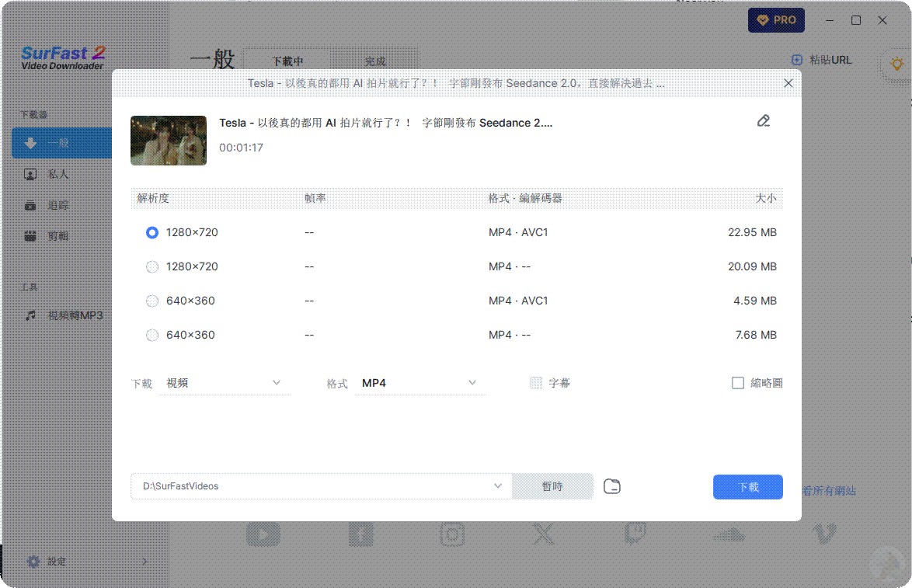Click the Facebook site icon behind dialog
912x588 pixels.
click(361, 534)
